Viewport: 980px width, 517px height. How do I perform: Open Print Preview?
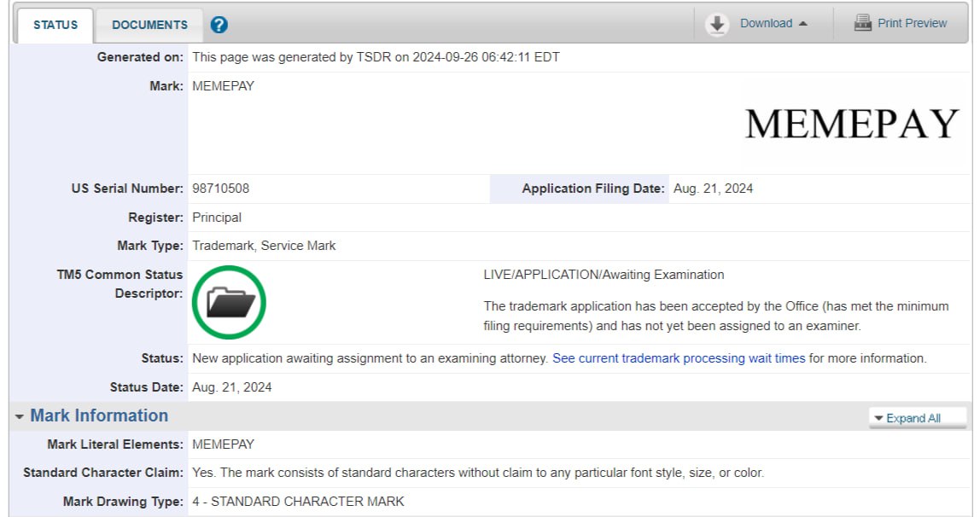912,23
